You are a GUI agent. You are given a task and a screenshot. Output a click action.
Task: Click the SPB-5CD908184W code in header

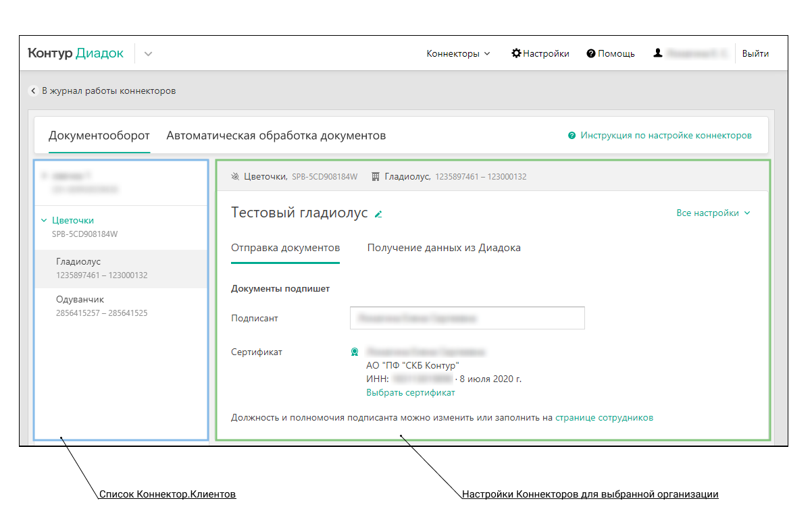point(324,177)
